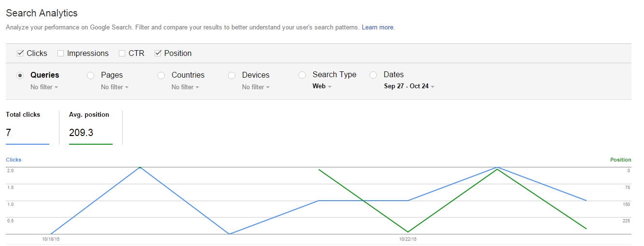Click the 2.0 clicks axis value

pyautogui.click(x=10, y=171)
